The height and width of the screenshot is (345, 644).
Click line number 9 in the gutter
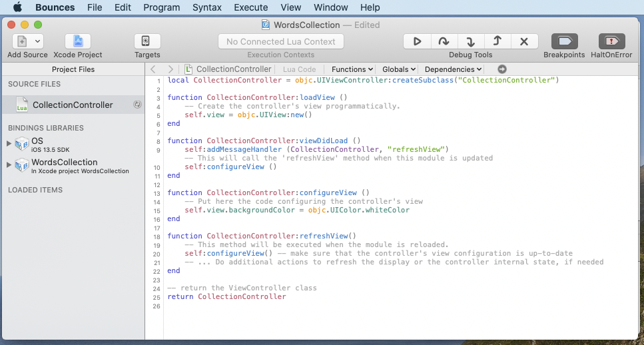click(158, 150)
